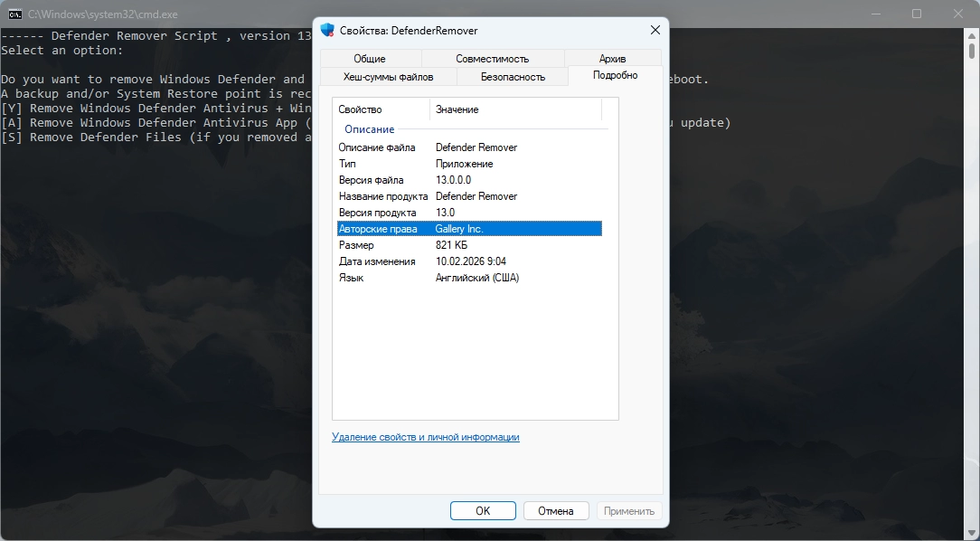Click the value 13.0.0.0

(453, 180)
